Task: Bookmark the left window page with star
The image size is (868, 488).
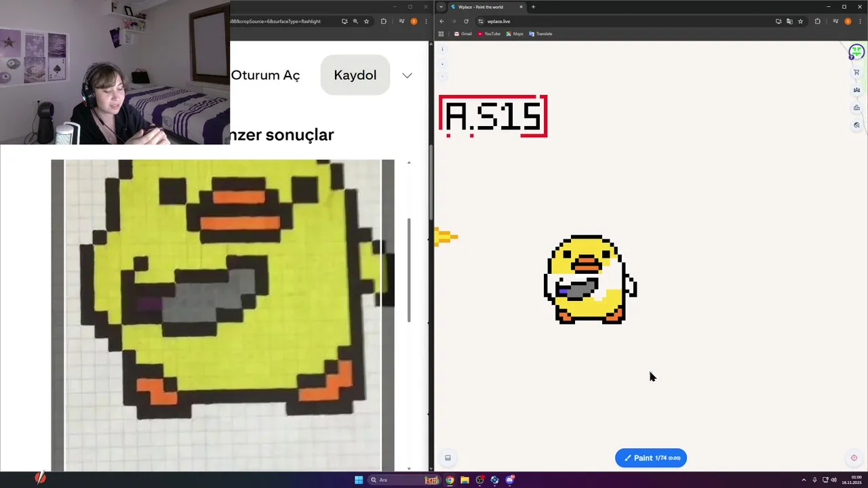Action: (366, 21)
